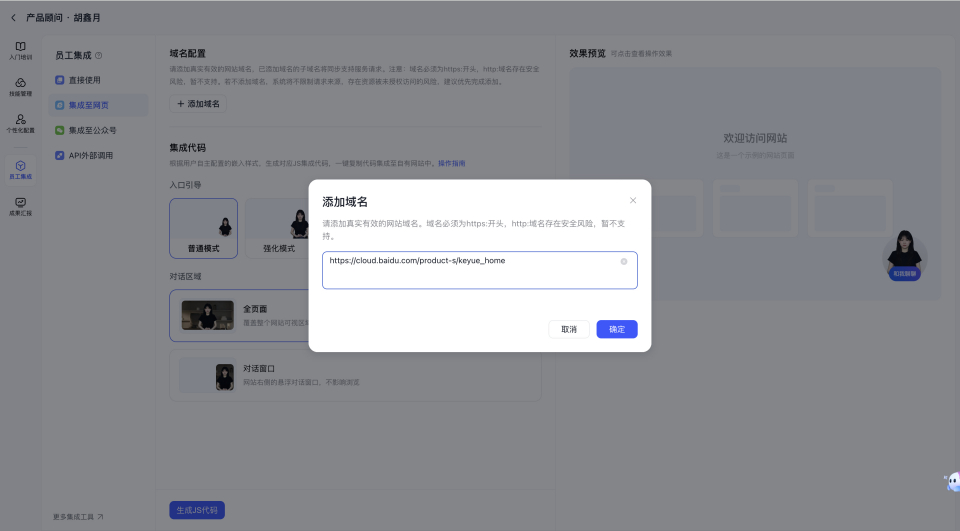Open the 更多集成工具 link

click(78, 517)
